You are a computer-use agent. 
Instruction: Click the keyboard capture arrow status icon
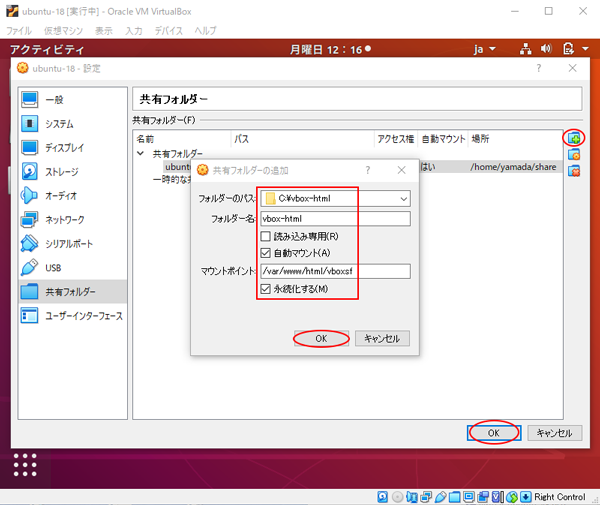click(526, 497)
